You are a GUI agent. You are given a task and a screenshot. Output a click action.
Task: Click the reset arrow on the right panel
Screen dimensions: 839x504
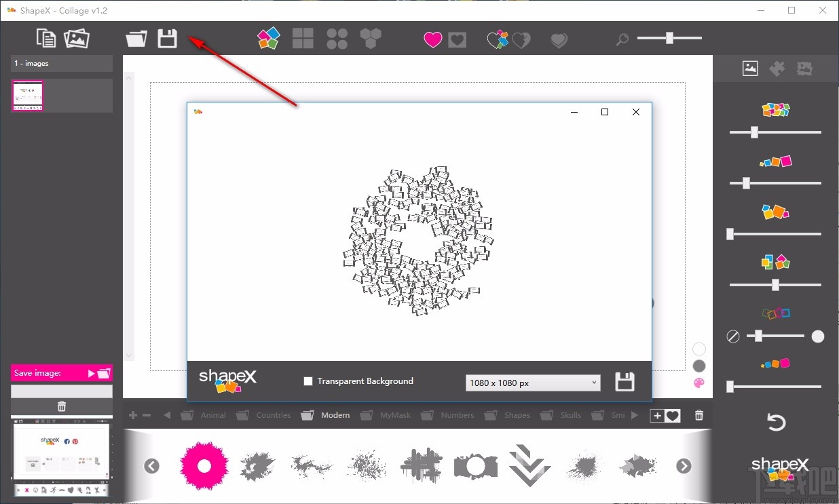(777, 421)
